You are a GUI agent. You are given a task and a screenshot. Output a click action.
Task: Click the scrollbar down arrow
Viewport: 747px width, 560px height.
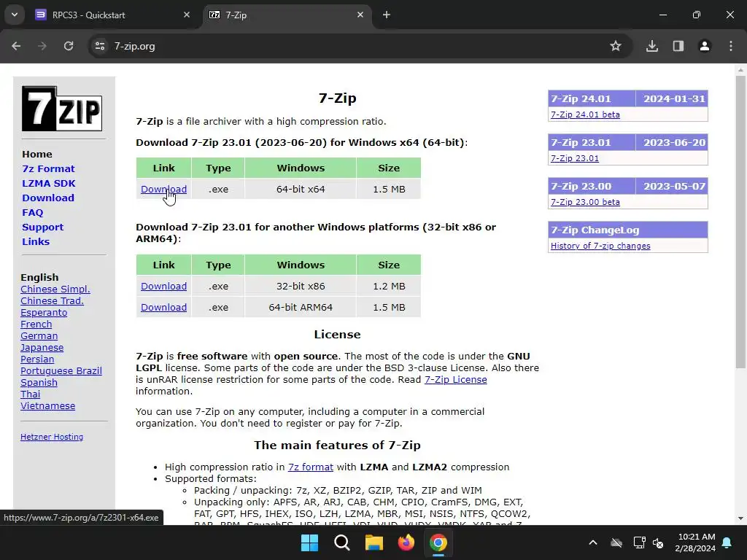[740, 518]
